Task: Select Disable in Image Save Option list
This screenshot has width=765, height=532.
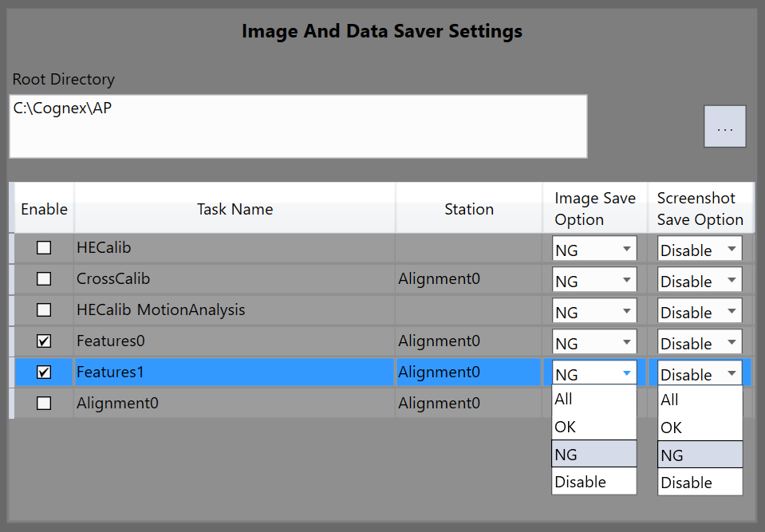Action: (x=594, y=482)
